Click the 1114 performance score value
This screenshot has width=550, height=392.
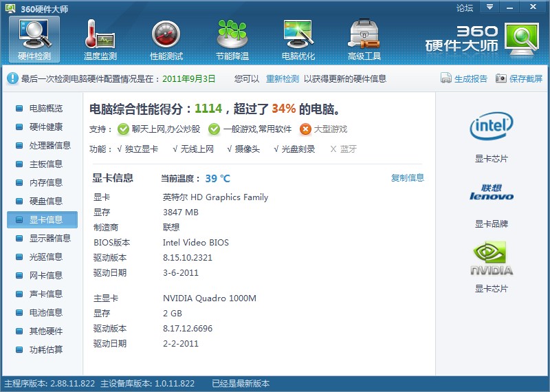pos(208,109)
